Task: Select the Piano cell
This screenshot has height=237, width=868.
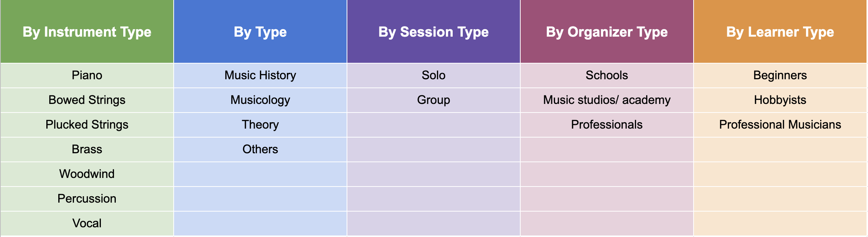Action: [x=87, y=76]
